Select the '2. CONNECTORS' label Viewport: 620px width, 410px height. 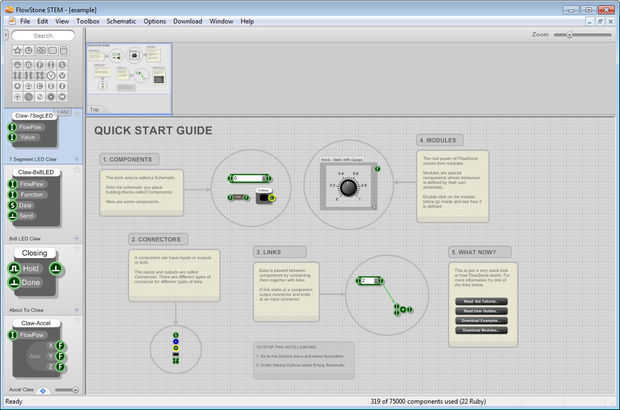click(158, 239)
